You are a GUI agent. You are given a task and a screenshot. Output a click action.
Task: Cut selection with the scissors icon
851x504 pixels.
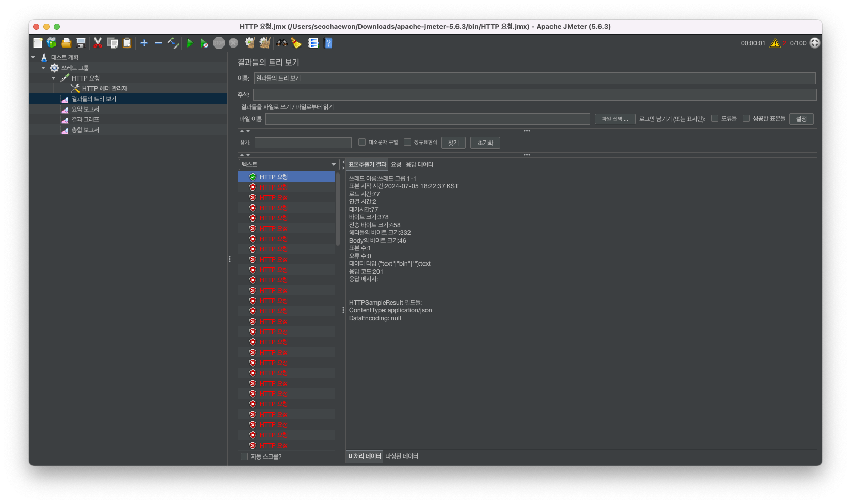pos(98,43)
